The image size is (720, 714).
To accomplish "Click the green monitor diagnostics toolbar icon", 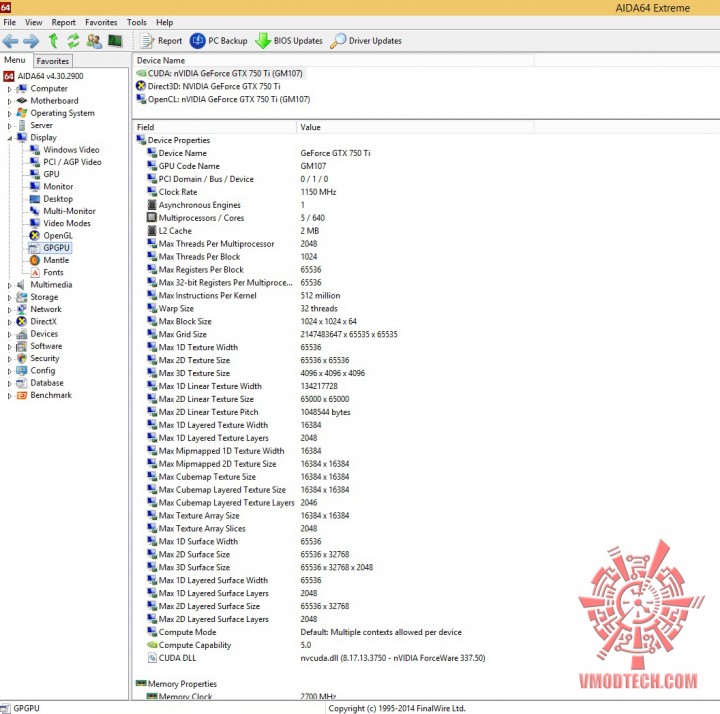I will coord(115,41).
